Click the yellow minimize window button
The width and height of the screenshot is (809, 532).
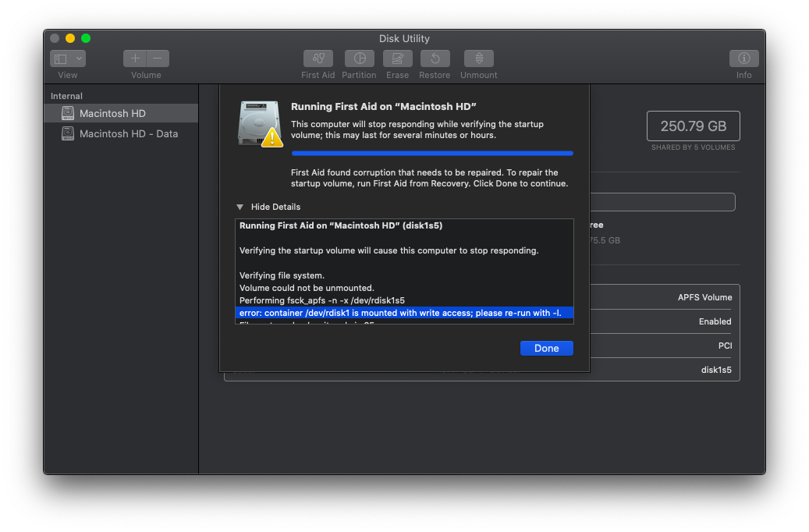[70, 38]
